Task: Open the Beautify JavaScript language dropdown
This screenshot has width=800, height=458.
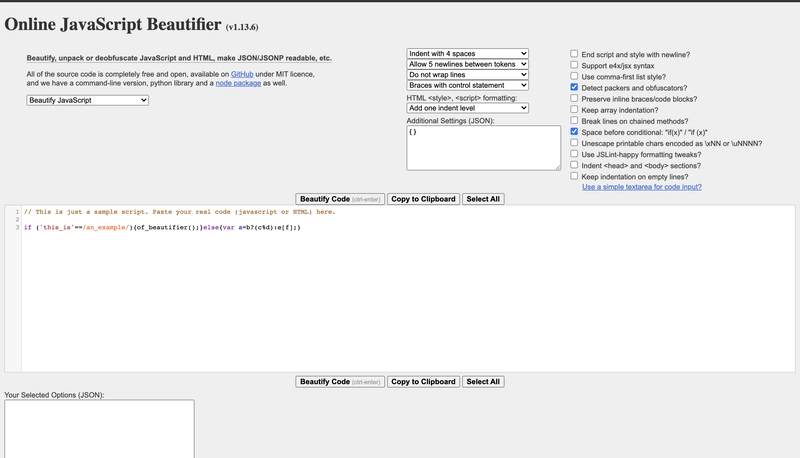Action: pos(87,100)
